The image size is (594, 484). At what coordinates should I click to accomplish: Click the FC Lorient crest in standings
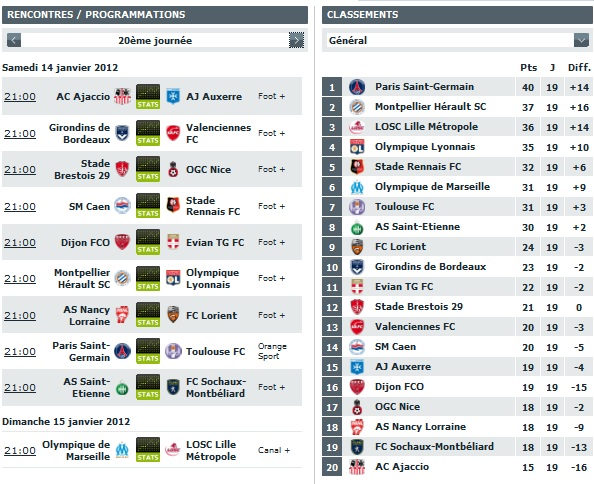357,247
